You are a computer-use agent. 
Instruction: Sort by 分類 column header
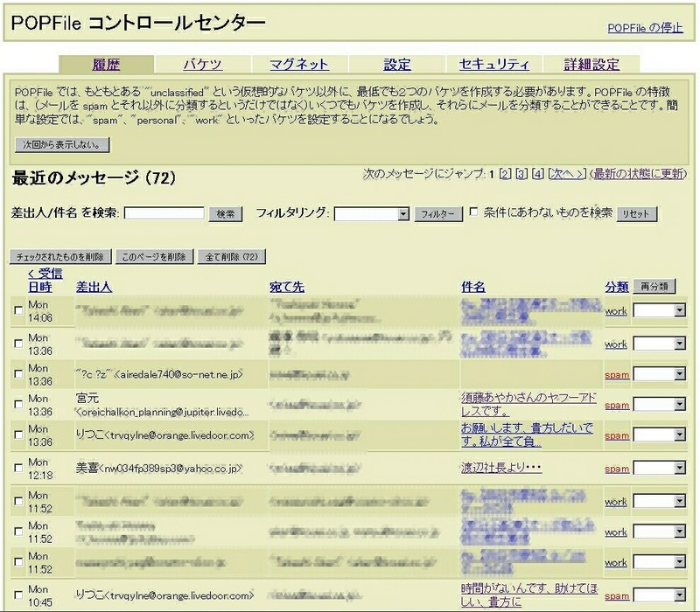(617, 287)
